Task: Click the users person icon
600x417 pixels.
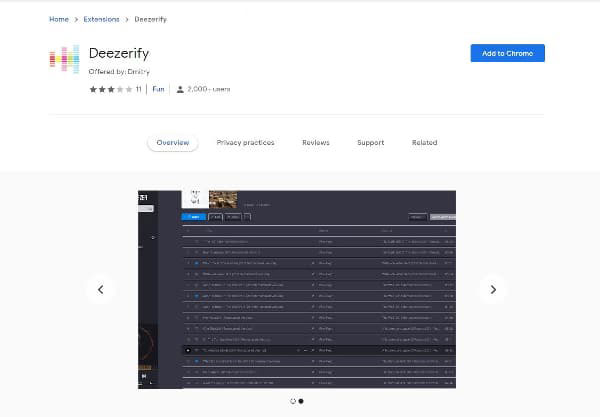Action: 180,90
